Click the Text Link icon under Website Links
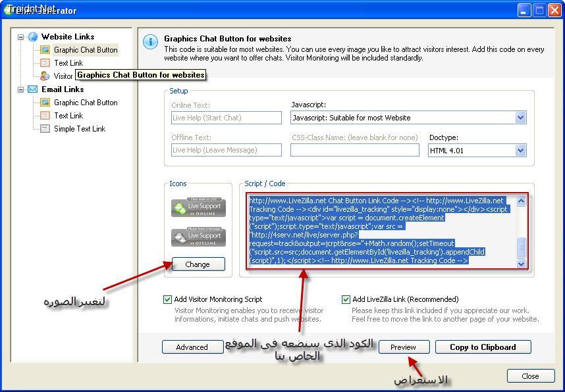565x392 pixels. [x=45, y=63]
